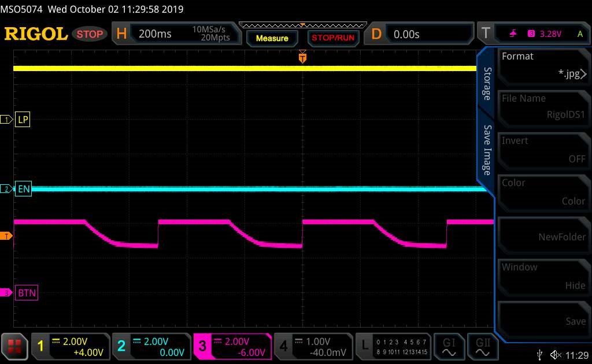
Task: Tap the muted speaker icon
Action: point(556,355)
